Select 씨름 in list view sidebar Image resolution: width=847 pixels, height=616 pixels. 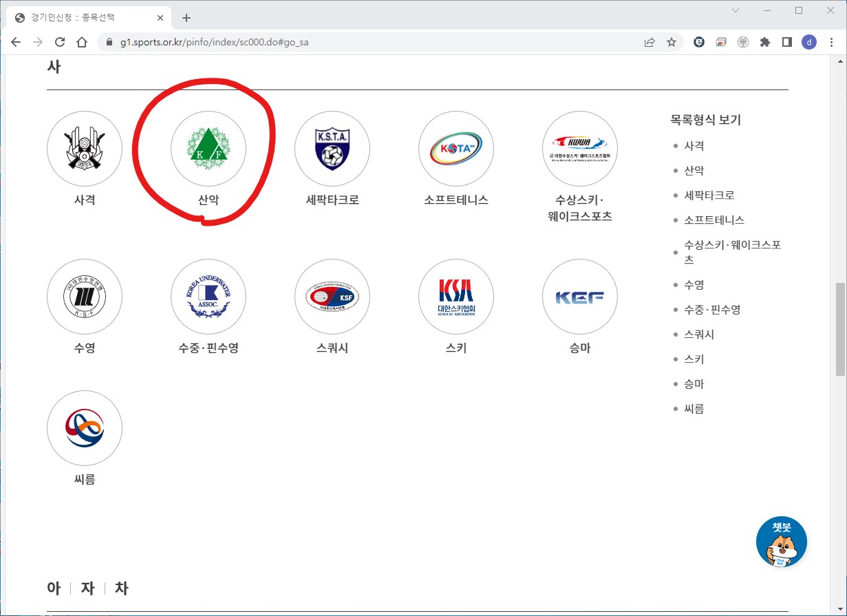(694, 409)
